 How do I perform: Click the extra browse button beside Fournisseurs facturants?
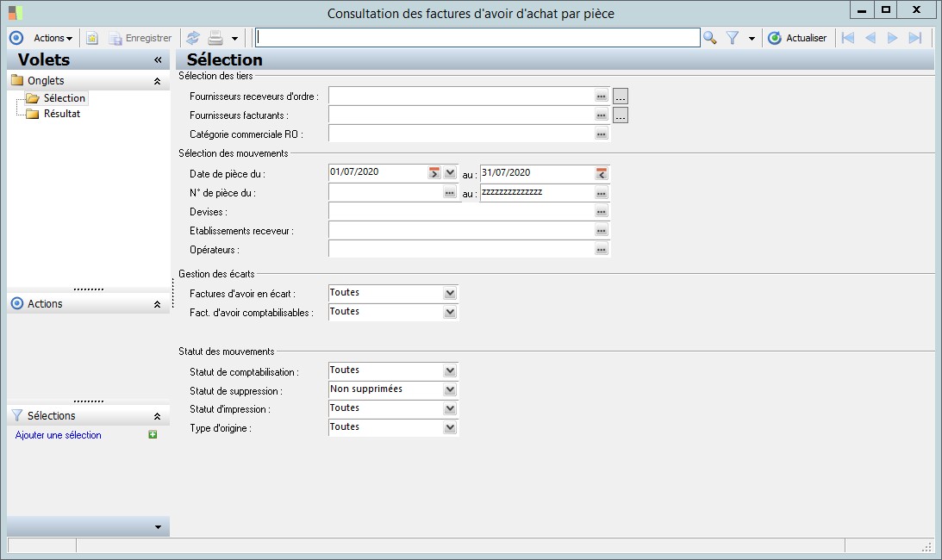pyautogui.click(x=621, y=115)
